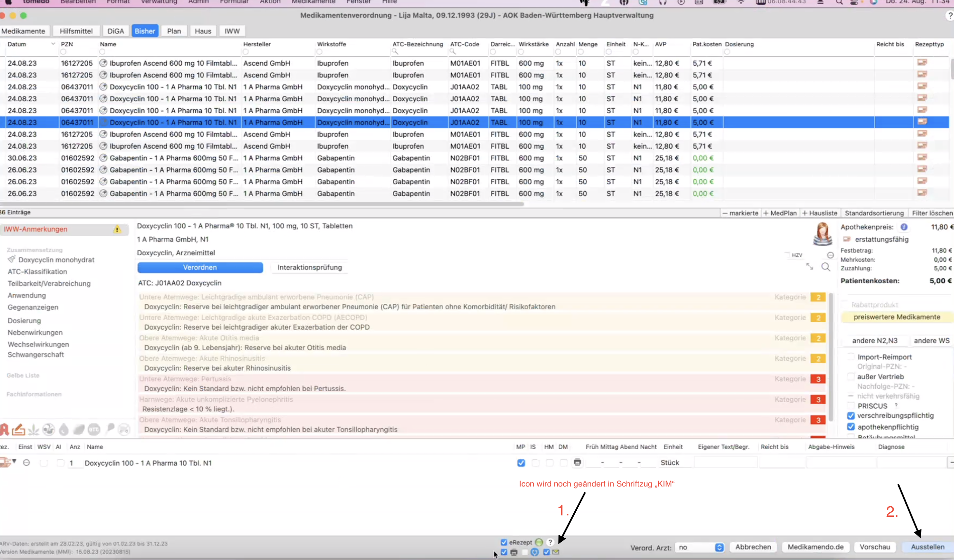Click the Hersteller column filter circle
This screenshot has height=560, width=954.
(246, 52)
